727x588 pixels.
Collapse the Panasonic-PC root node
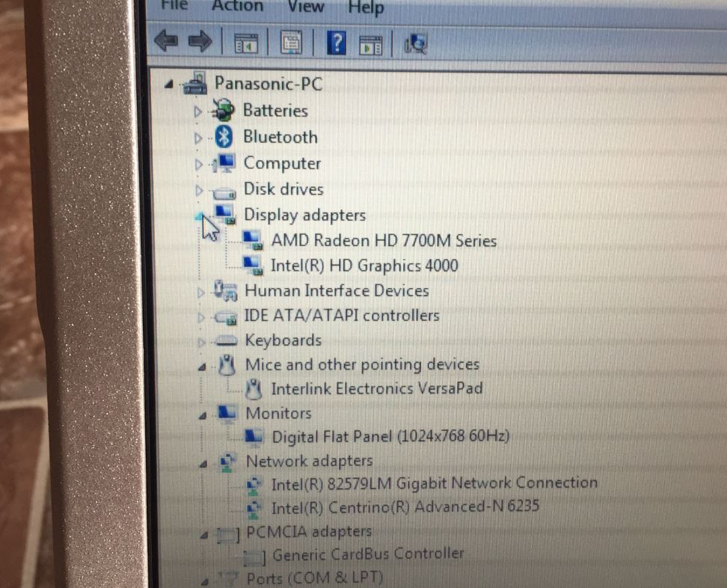point(169,85)
